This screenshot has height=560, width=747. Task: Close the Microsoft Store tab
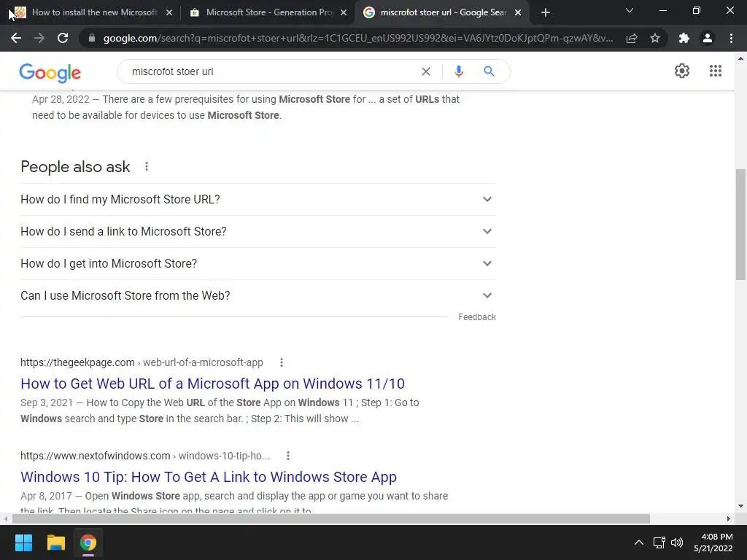click(344, 12)
